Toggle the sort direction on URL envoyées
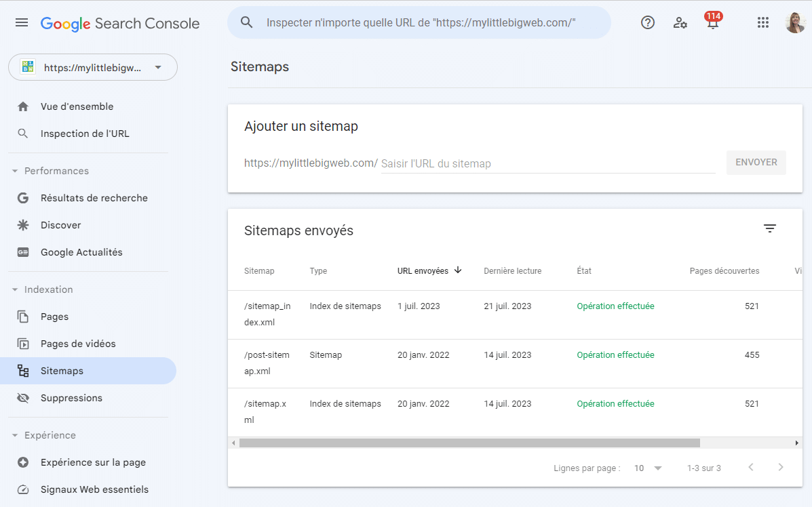This screenshot has width=812, height=507. tap(458, 270)
